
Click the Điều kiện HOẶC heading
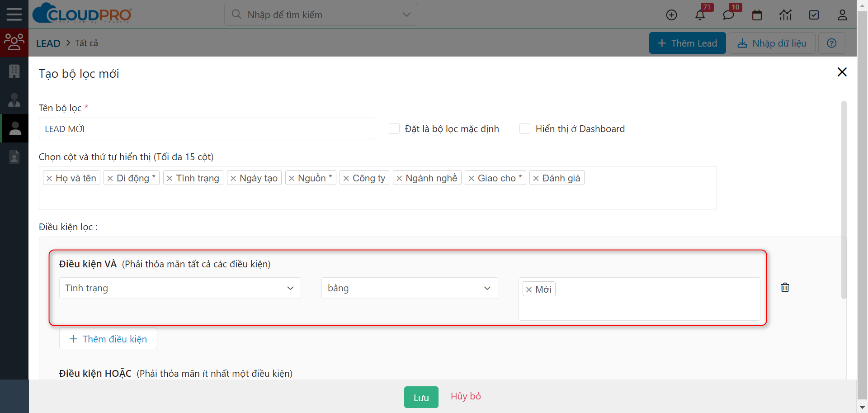(95, 374)
